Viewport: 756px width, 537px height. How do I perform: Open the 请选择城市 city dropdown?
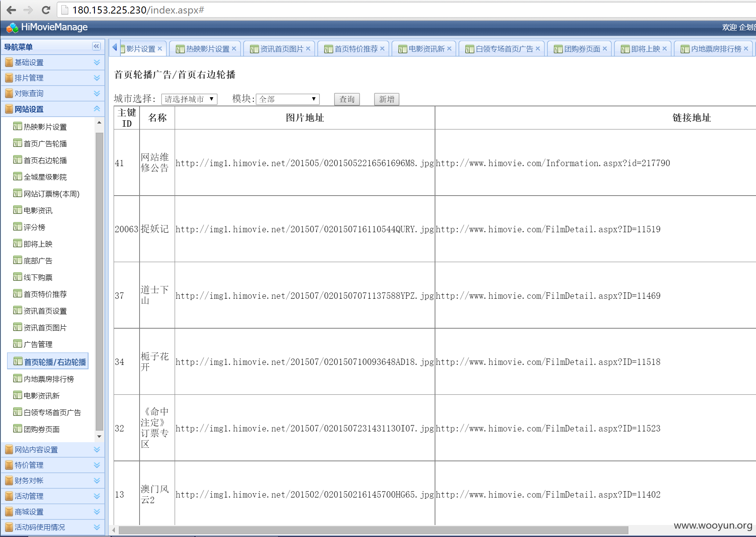pos(189,99)
